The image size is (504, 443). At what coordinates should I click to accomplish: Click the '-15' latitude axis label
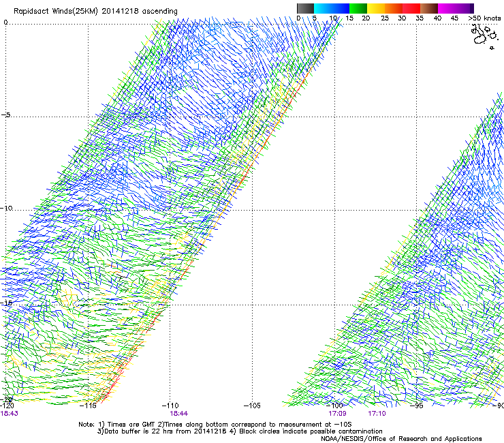pyautogui.click(x=6, y=303)
